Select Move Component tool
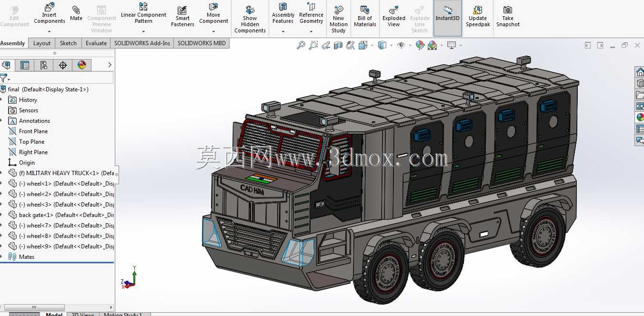644x316 pixels. 213,13
